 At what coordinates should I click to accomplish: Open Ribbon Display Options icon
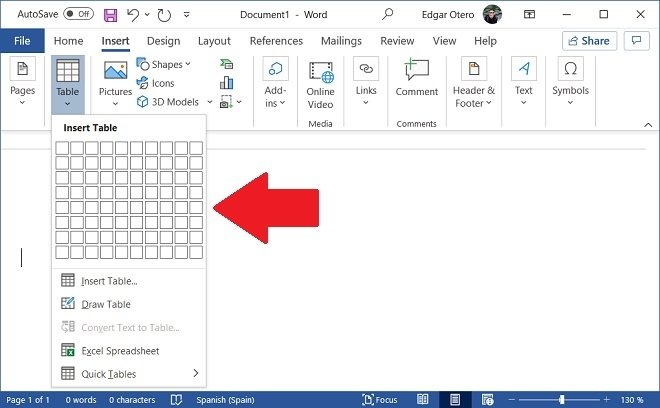529,14
